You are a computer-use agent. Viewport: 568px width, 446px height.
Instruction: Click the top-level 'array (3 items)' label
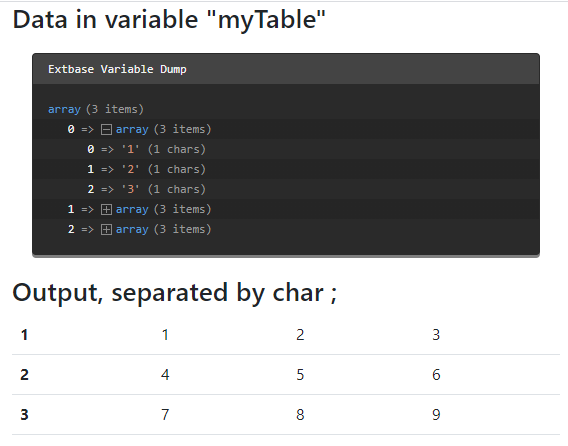point(96,109)
